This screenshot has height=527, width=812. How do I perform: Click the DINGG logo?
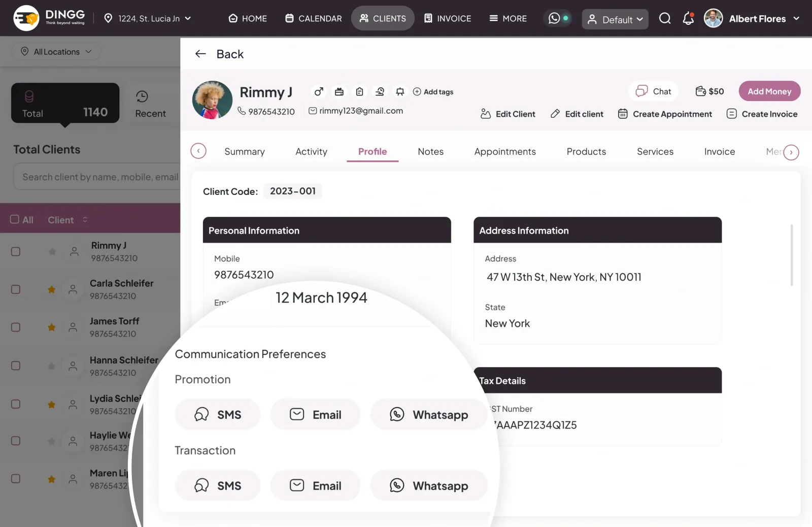[x=50, y=18]
